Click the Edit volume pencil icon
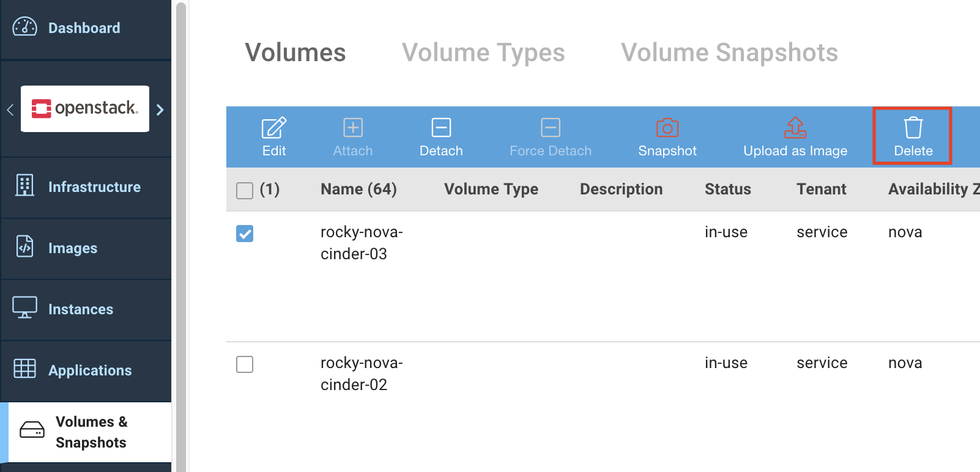This screenshot has width=980, height=472. 273,128
